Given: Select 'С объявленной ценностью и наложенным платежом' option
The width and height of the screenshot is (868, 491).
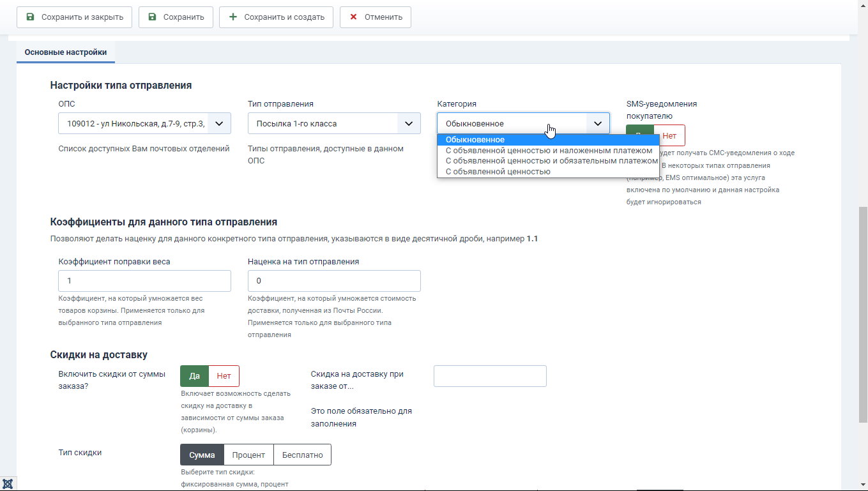Looking at the screenshot, I should pyautogui.click(x=549, y=151).
